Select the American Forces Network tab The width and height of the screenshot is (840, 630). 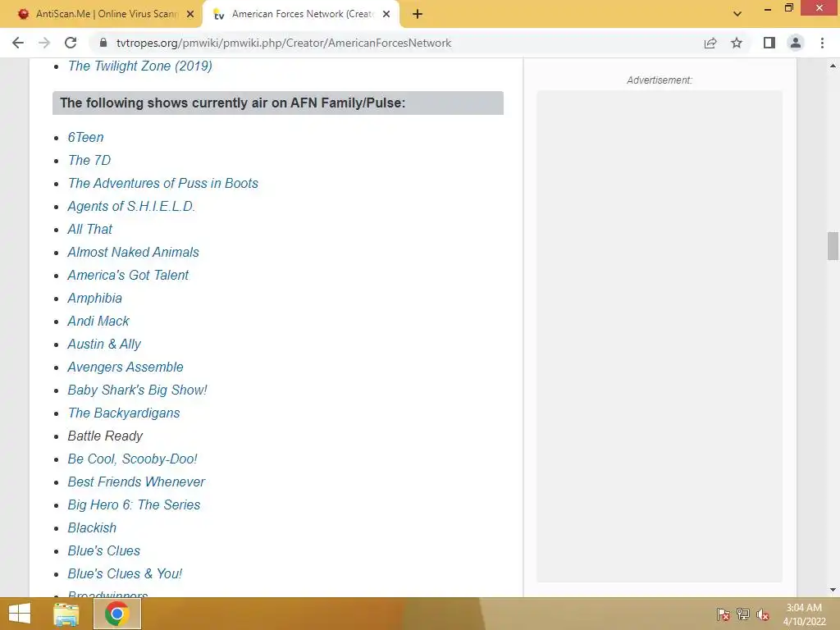tap(301, 14)
